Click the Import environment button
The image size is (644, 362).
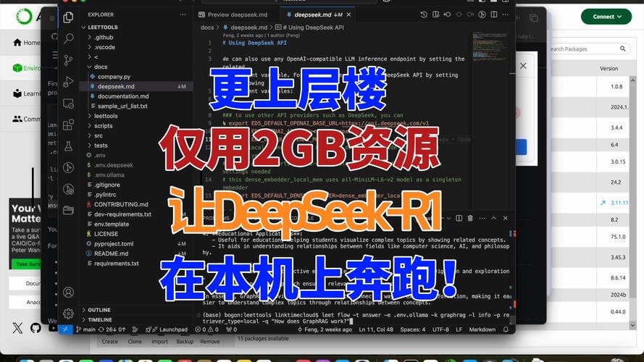(160, 342)
